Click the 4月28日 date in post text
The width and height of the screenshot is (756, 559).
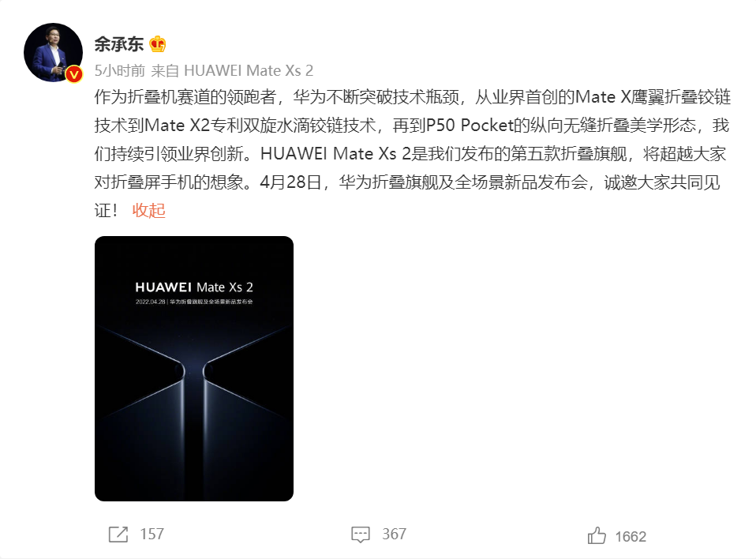[x=290, y=182]
